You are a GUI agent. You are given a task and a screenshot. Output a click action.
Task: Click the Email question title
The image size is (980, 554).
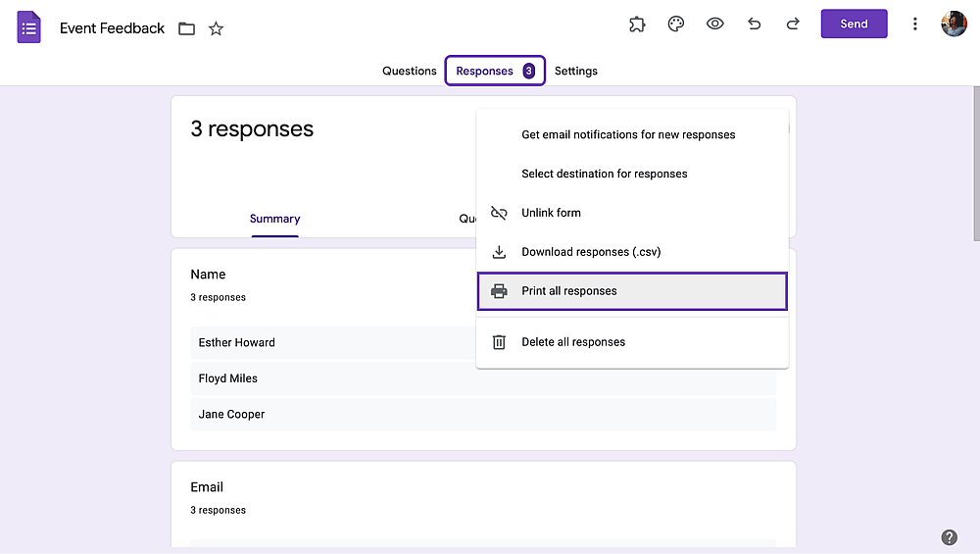click(x=207, y=487)
